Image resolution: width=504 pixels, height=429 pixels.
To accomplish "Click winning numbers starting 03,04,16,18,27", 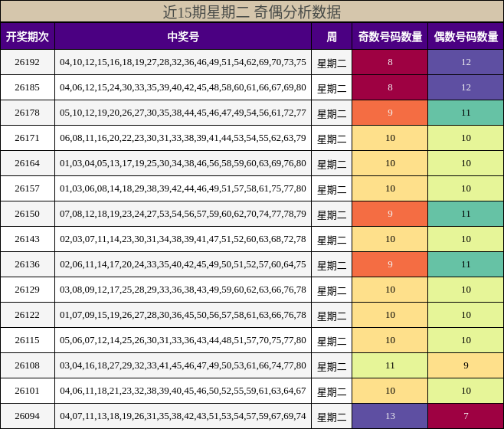I will pos(183,365).
